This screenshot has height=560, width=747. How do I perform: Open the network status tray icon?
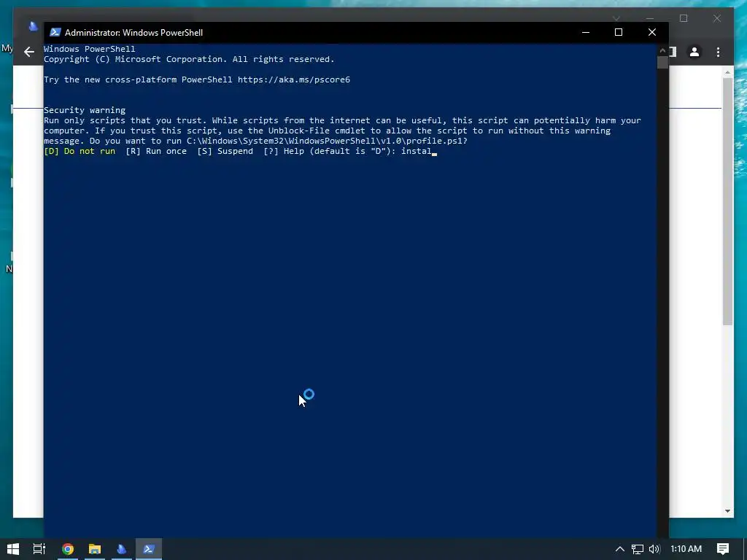(638, 549)
